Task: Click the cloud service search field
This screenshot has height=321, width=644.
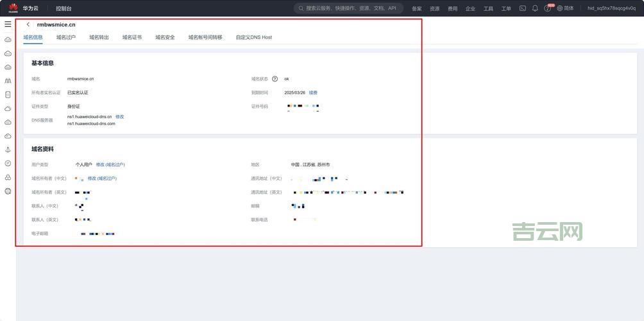Action: pyautogui.click(x=350, y=8)
